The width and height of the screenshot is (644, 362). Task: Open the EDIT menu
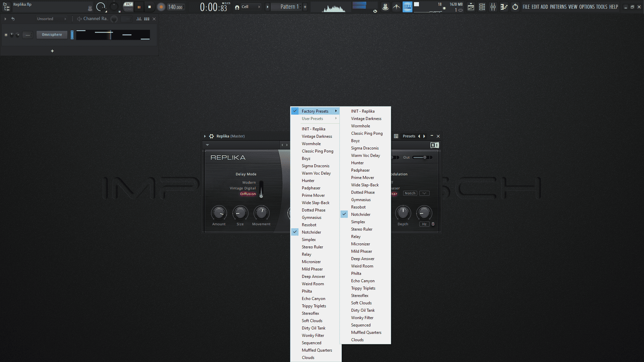click(x=535, y=7)
